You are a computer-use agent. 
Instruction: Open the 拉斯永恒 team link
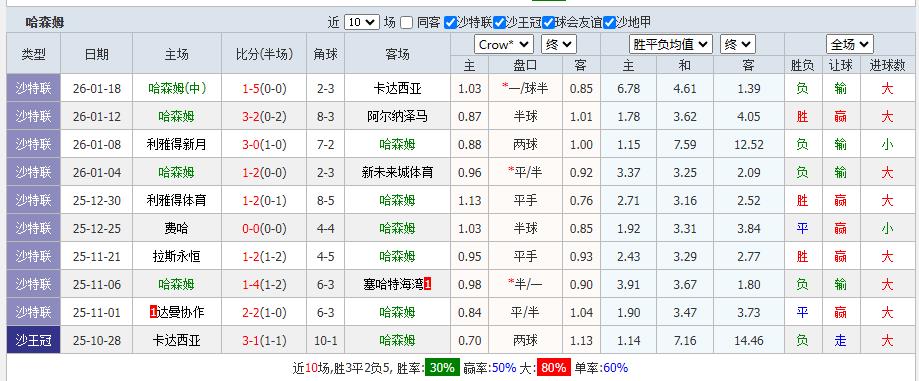(x=176, y=256)
